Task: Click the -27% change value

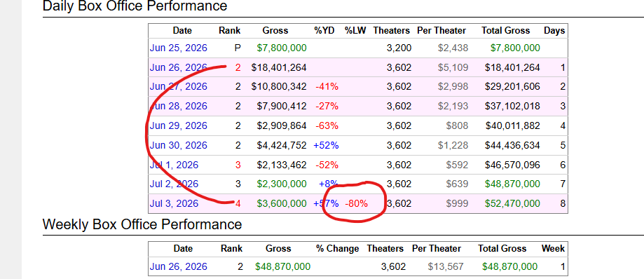Action: click(327, 107)
